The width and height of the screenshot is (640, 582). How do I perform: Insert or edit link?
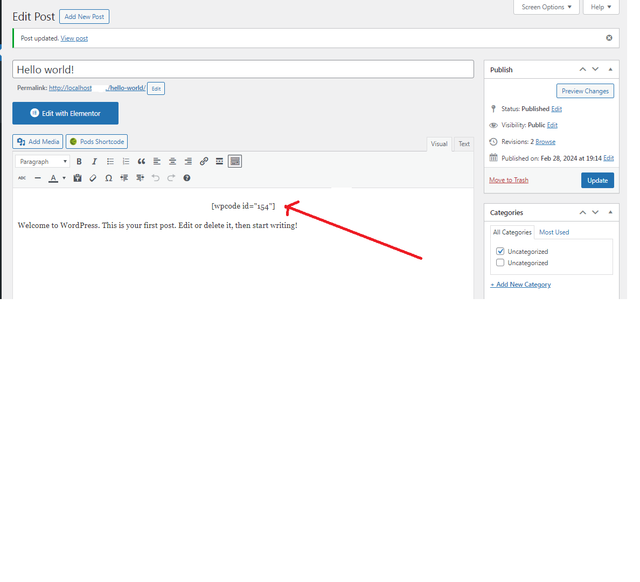[x=204, y=162]
